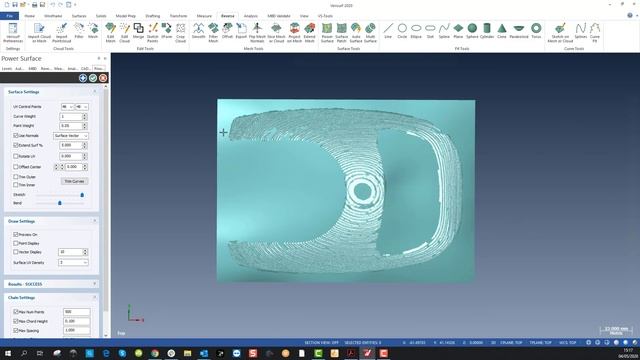Collapse the Surface Settings section
The width and height of the screenshot is (640, 360).
point(95,91)
